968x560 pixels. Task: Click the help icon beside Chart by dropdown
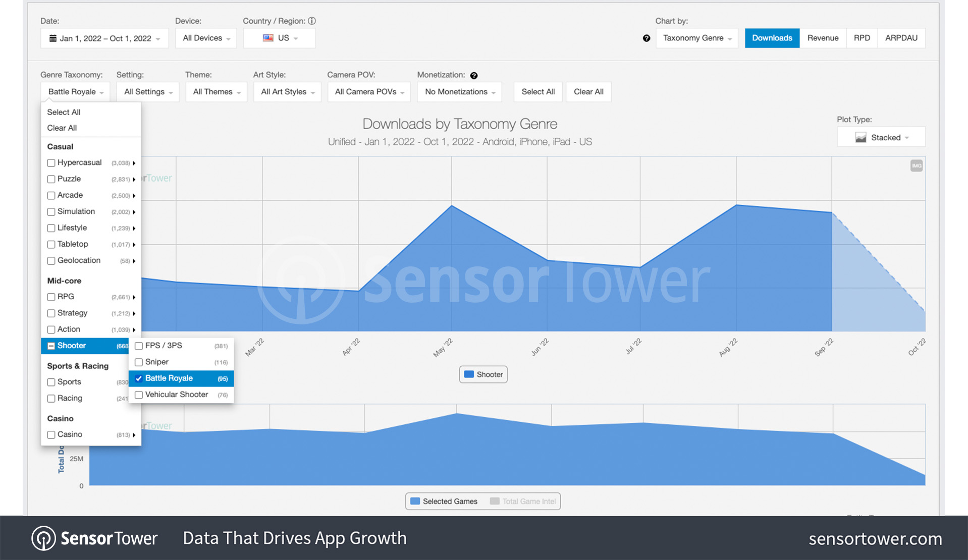tap(647, 38)
